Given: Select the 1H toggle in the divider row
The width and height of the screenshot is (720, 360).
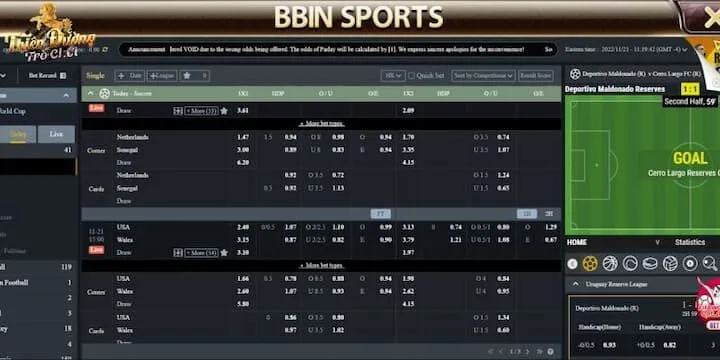Looking at the screenshot, I should (527, 214).
